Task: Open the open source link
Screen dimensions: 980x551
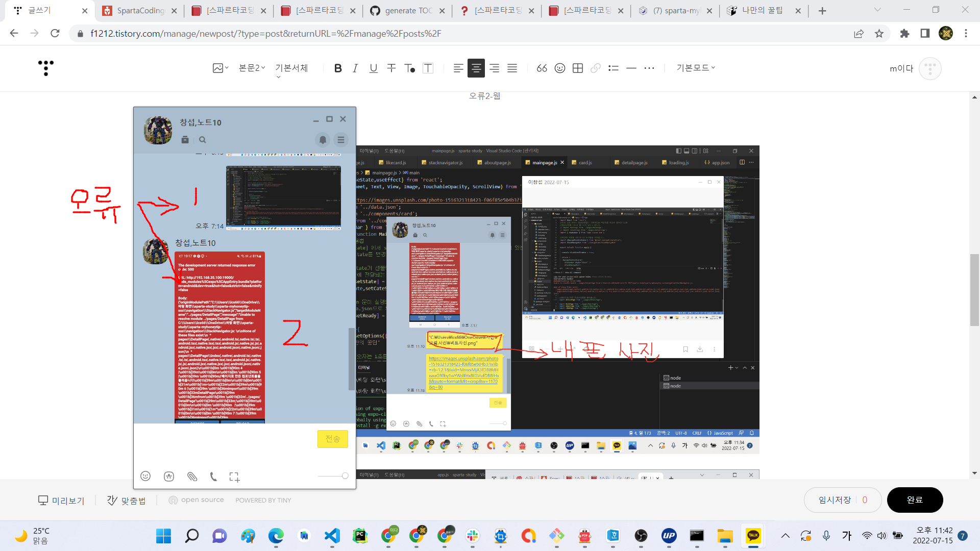Action: (196, 500)
